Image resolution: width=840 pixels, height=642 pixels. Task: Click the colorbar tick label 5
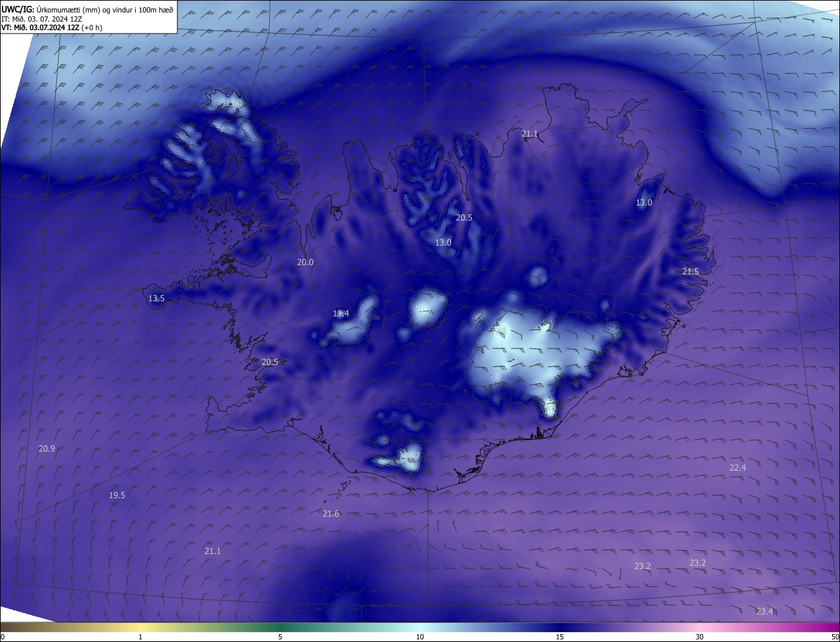(280, 637)
